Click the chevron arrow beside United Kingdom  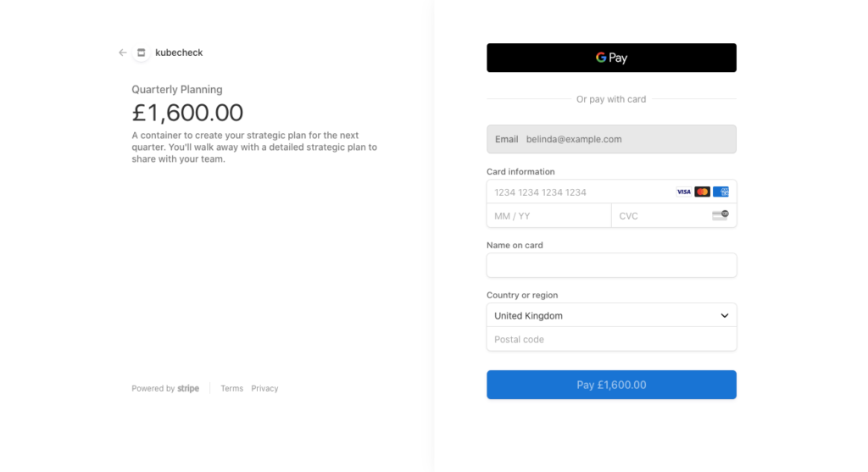point(725,315)
